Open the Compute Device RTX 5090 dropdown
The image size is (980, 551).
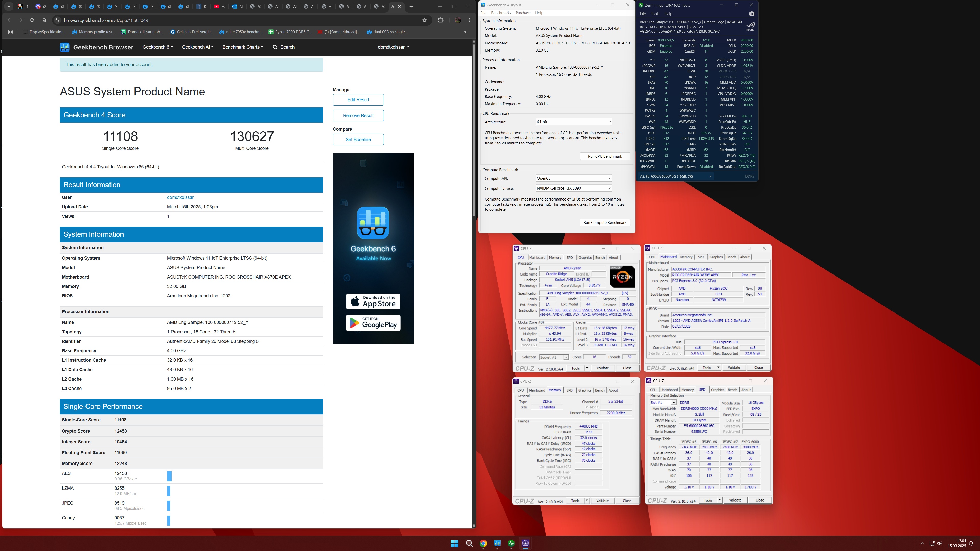574,188
